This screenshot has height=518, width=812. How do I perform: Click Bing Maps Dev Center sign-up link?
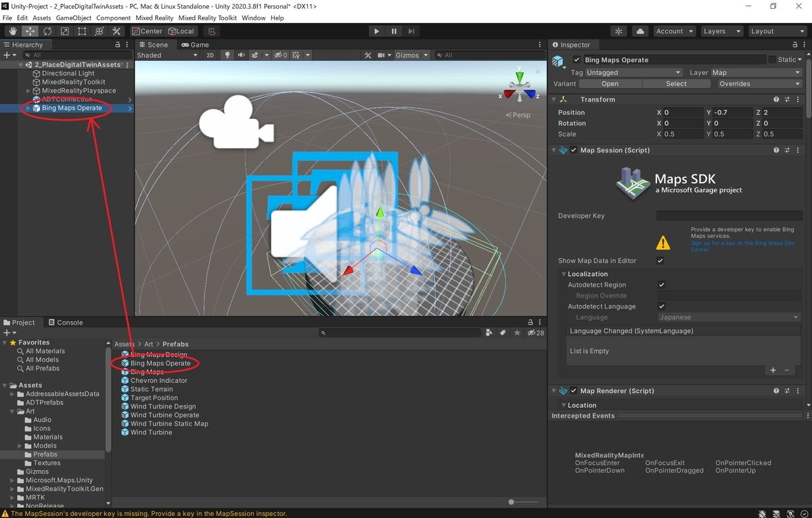742,246
